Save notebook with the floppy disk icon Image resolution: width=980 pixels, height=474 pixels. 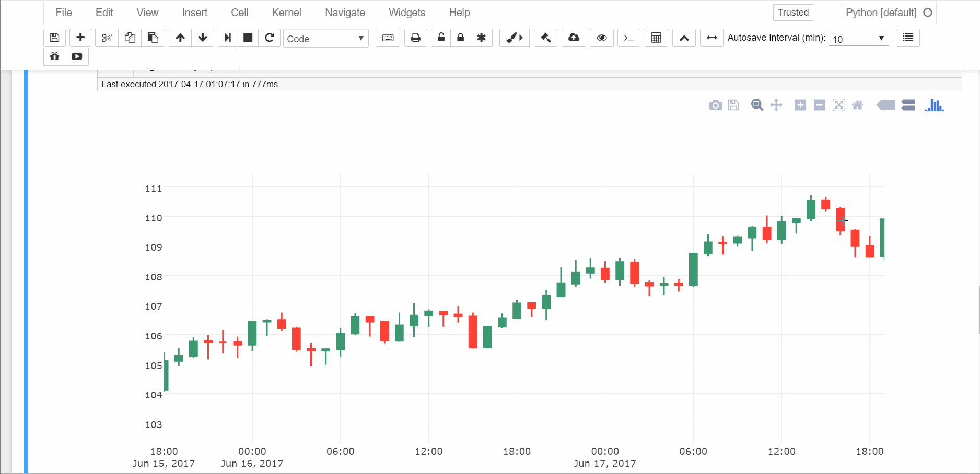54,38
